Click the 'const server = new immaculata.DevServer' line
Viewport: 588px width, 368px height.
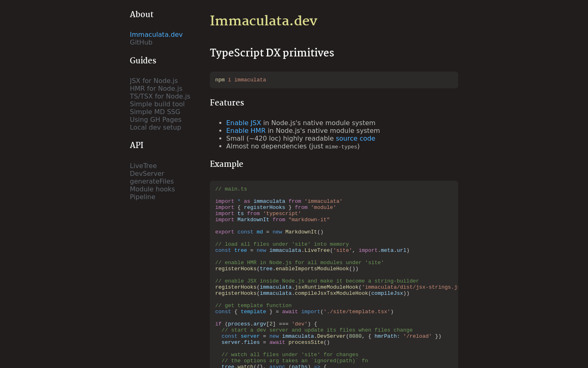332,336
